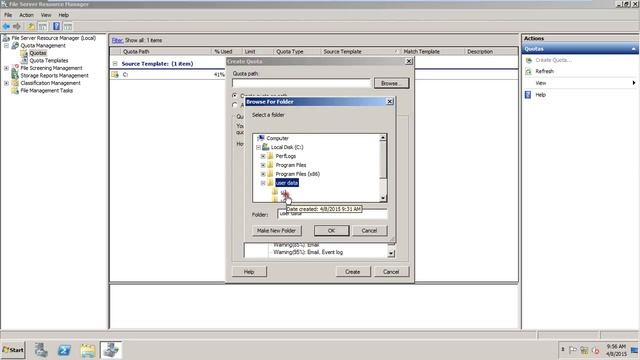Click the Filter link
This screenshot has width=640, height=360.
click(117, 40)
